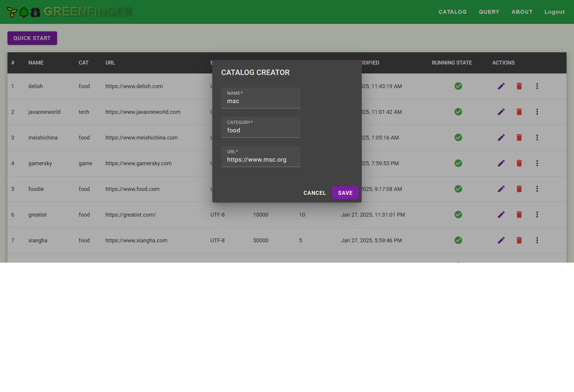
Task: Click the green check for xiangha
Action: 458,240
